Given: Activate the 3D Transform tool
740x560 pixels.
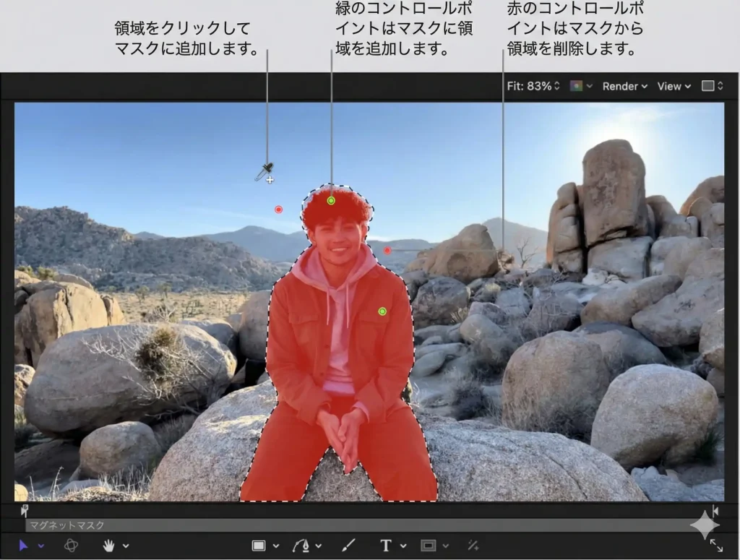Looking at the screenshot, I should [71, 546].
